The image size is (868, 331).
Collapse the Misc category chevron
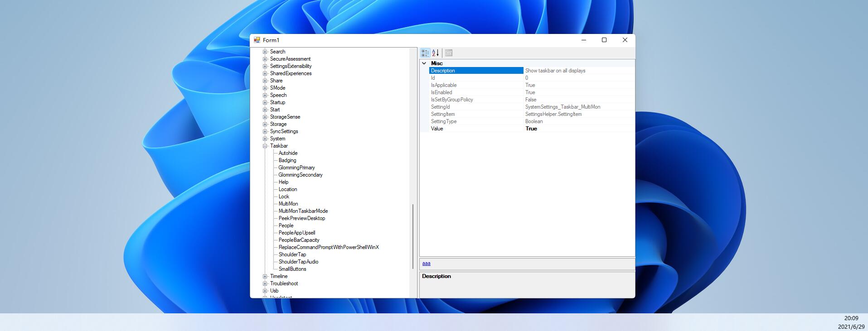[424, 63]
